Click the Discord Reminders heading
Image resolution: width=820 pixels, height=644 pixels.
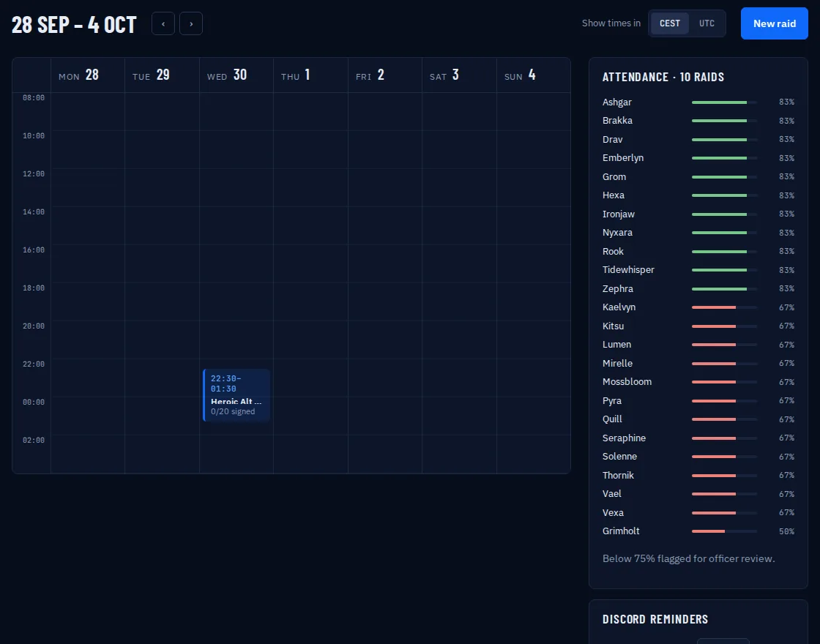655,619
